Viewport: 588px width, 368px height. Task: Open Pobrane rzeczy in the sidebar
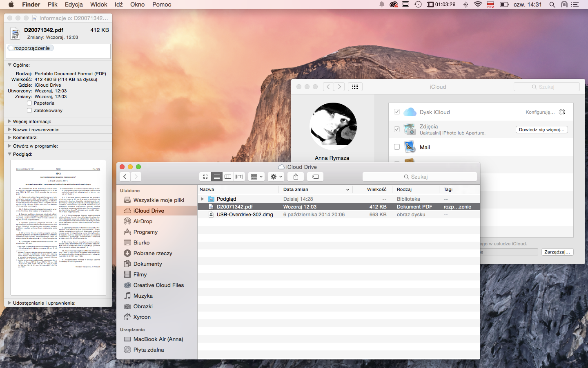pyautogui.click(x=153, y=253)
